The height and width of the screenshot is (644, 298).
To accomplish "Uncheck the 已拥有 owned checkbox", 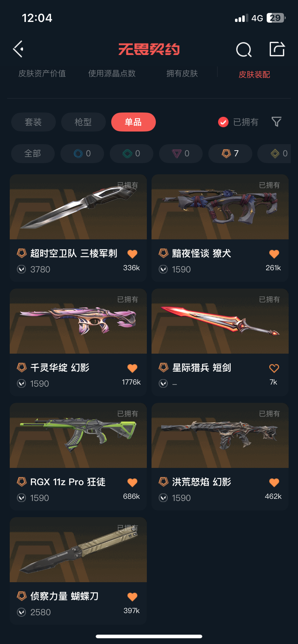I will 223,122.
